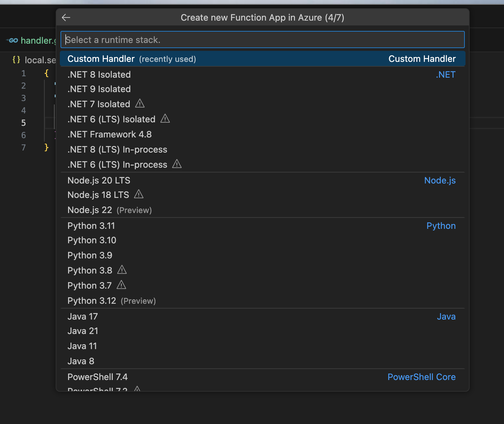Click warning icon beside Node.js 18 LTS
The width and height of the screenshot is (504, 424).
pyautogui.click(x=139, y=194)
